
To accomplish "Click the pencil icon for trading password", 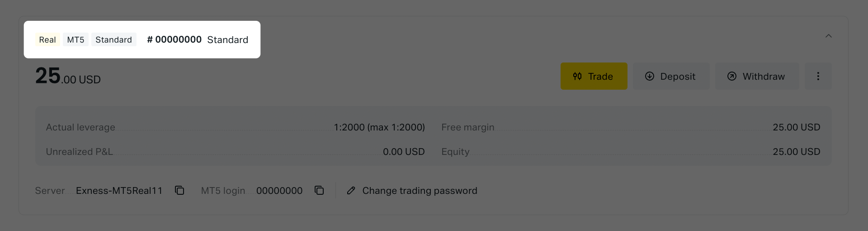I will point(351,191).
